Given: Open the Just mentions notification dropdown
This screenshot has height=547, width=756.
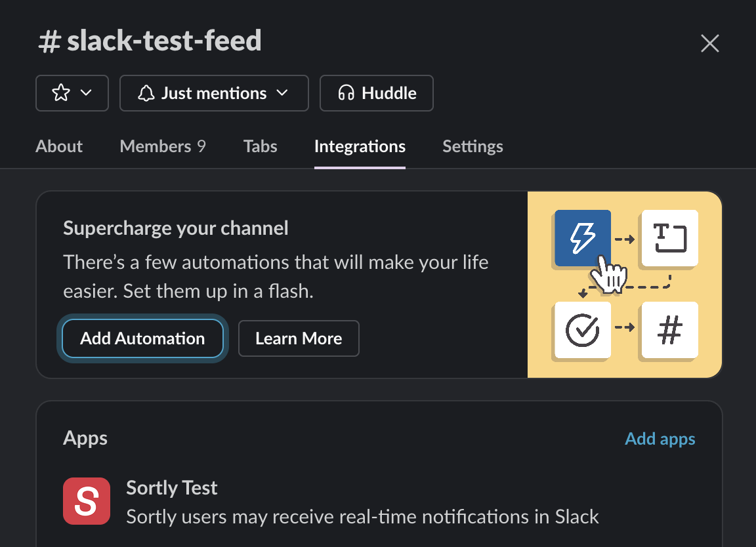Looking at the screenshot, I should point(214,93).
